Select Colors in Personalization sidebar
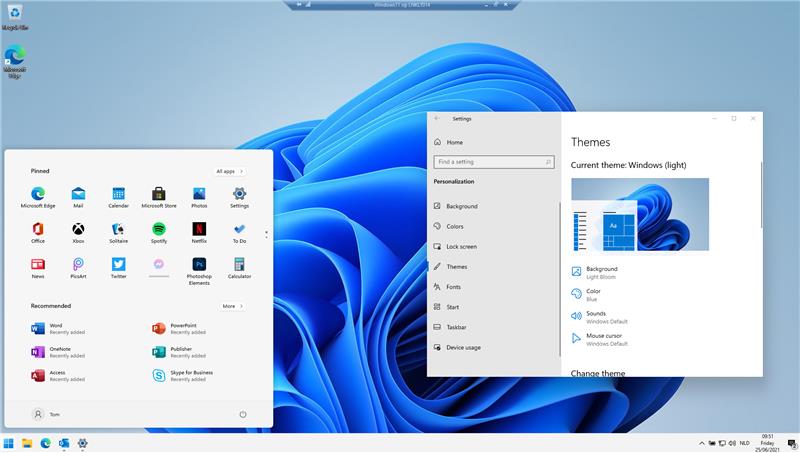The height and width of the screenshot is (453, 800). [448, 226]
